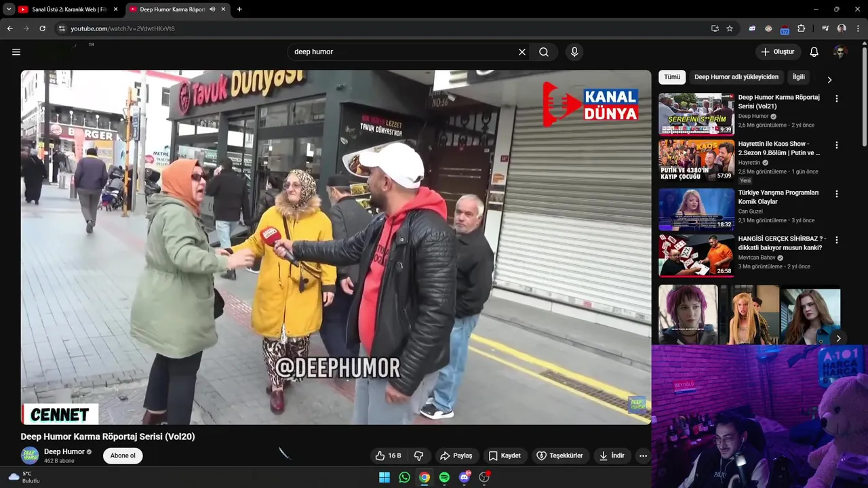The width and height of the screenshot is (868, 488).
Task: Open the tab search dropdown arrow
Action: click(8, 9)
